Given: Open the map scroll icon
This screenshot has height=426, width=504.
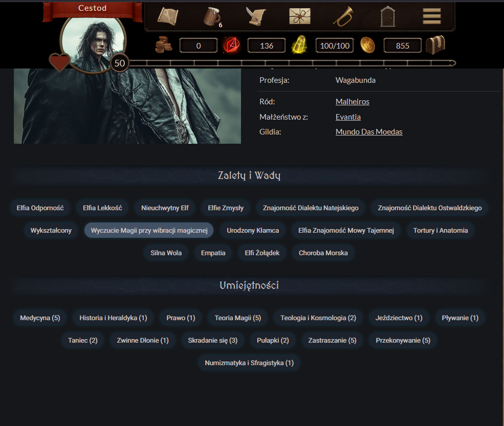Looking at the screenshot, I should click(x=167, y=16).
